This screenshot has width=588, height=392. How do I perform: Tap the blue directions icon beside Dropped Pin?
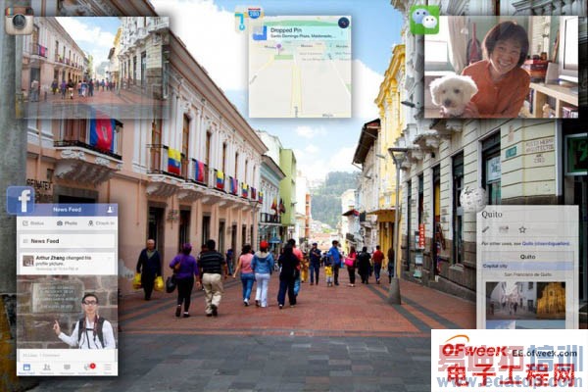click(260, 33)
